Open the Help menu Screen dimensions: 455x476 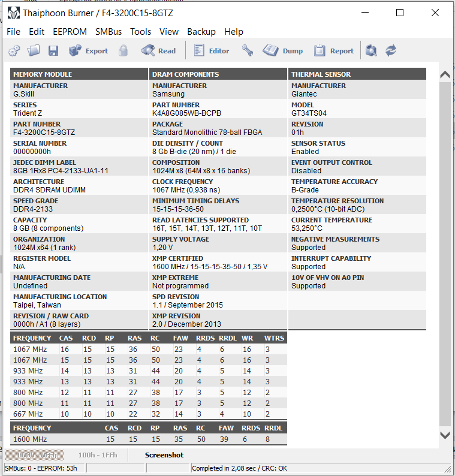[234, 32]
